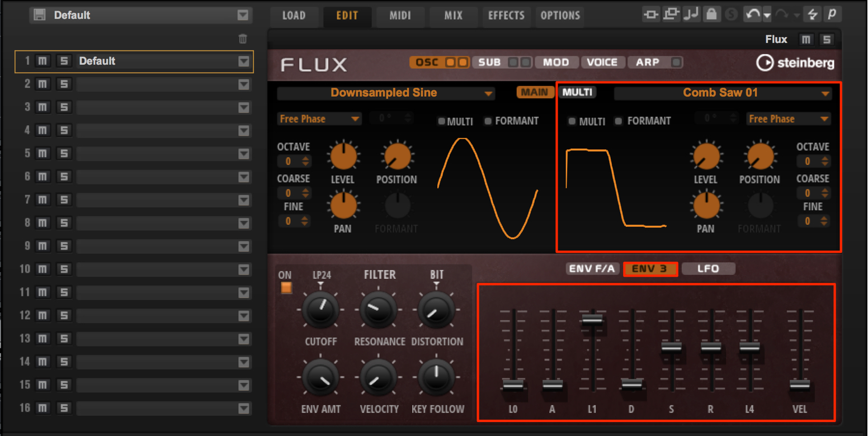The height and width of the screenshot is (436, 868).
Task: Click the main oscillator PAN knob
Action: [x=343, y=205]
